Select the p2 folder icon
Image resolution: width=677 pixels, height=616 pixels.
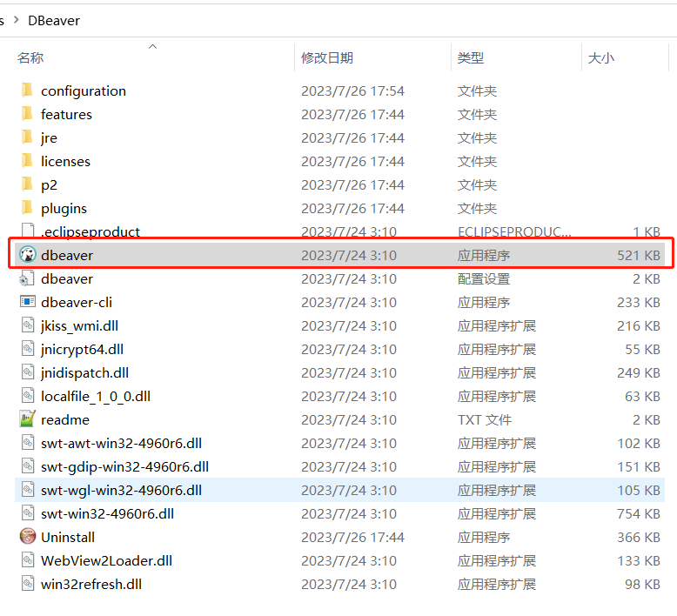[27, 184]
